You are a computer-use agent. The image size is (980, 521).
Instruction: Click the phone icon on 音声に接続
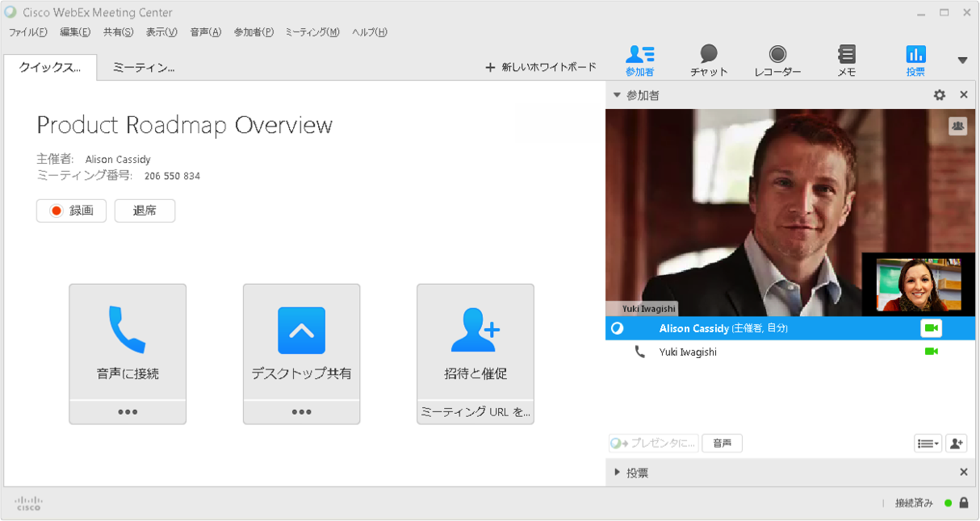pos(128,330)
